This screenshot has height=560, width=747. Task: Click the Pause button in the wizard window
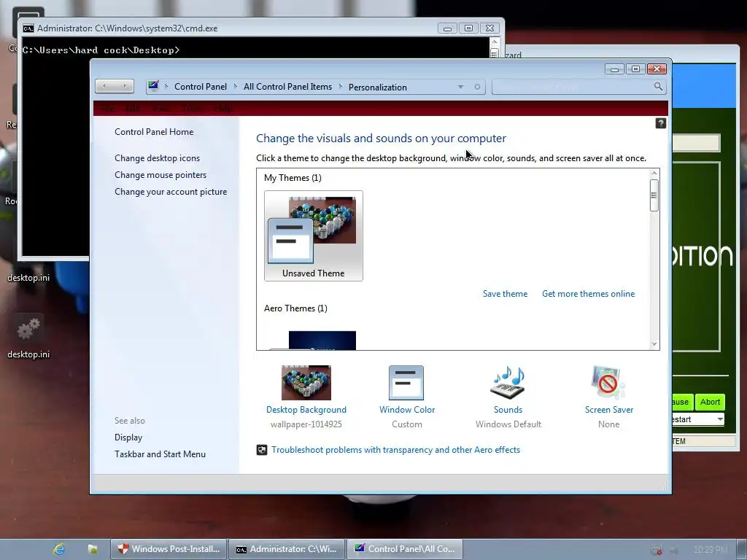coord(682,402)
